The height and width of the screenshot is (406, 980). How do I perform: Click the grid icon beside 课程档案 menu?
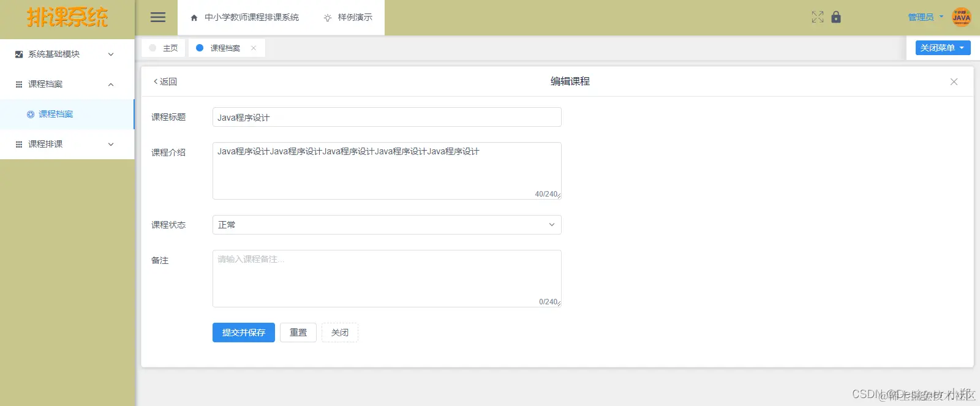click(19, 85)
